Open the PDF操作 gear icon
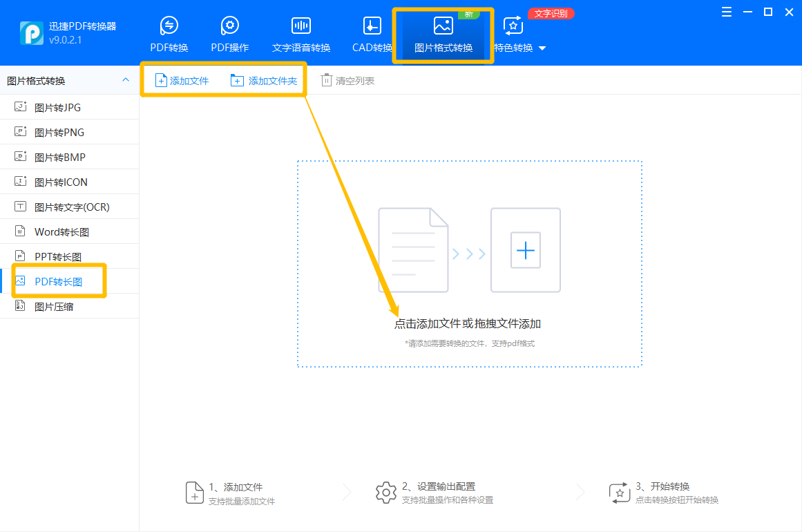 click(x=229, y=25)
